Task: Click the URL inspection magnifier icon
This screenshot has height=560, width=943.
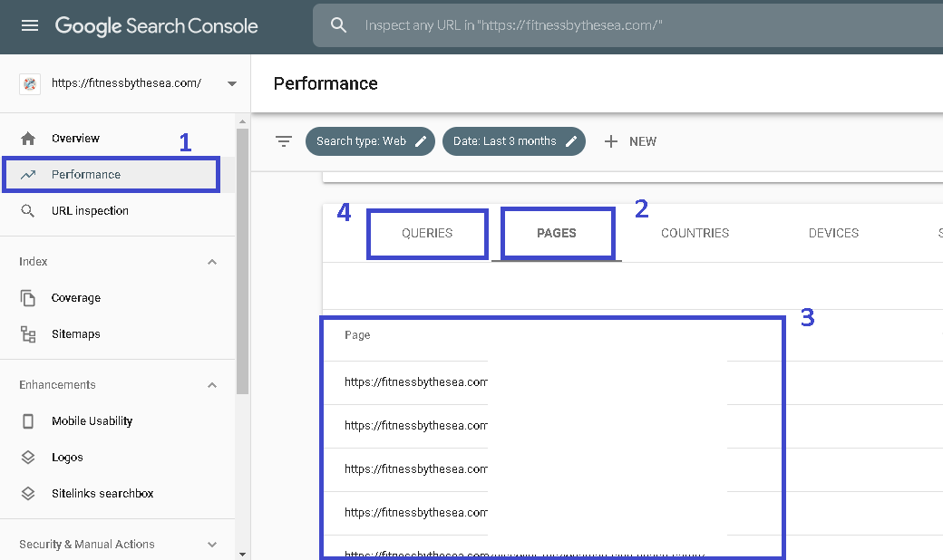Action: pyautogui.click(x=28, y=211)
